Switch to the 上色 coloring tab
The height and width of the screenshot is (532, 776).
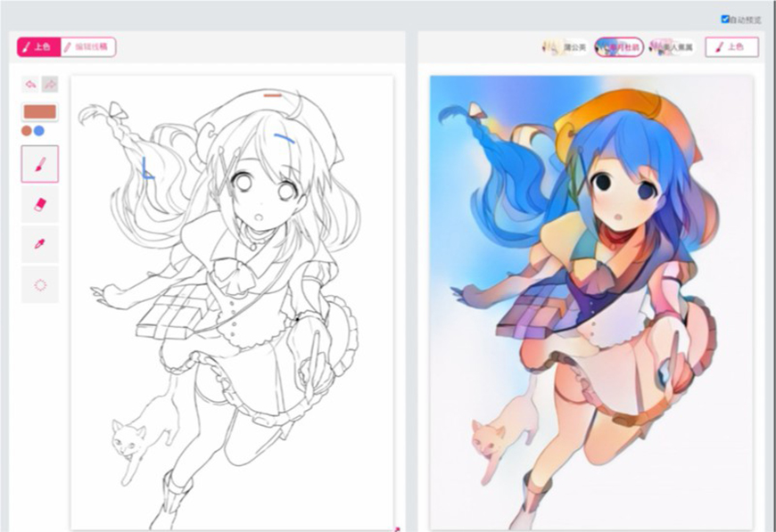37,47
